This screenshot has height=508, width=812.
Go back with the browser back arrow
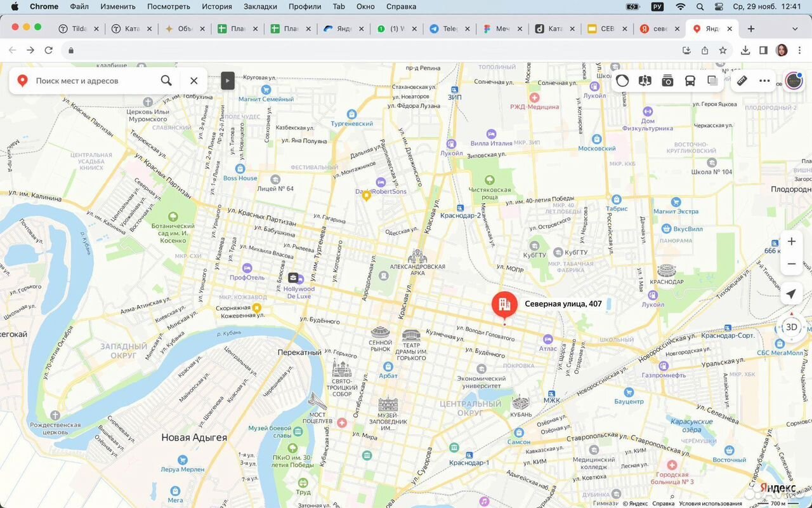click(12, 50)
